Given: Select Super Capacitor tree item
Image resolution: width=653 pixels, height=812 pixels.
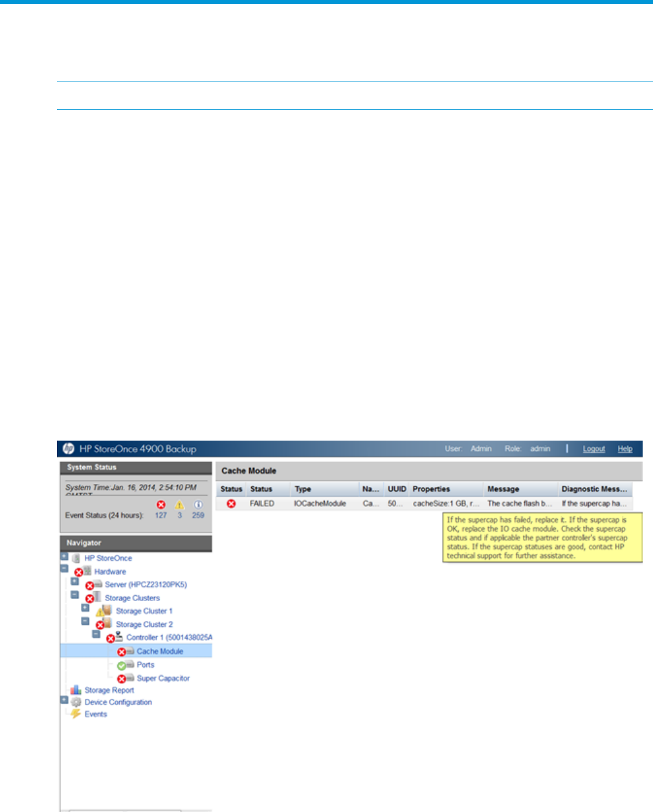Looking at the screenshot, I should (x=163, y=679).
